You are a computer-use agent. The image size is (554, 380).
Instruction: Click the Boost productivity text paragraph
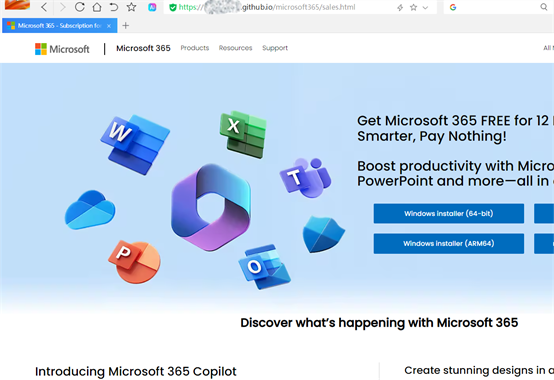point(455,173)
